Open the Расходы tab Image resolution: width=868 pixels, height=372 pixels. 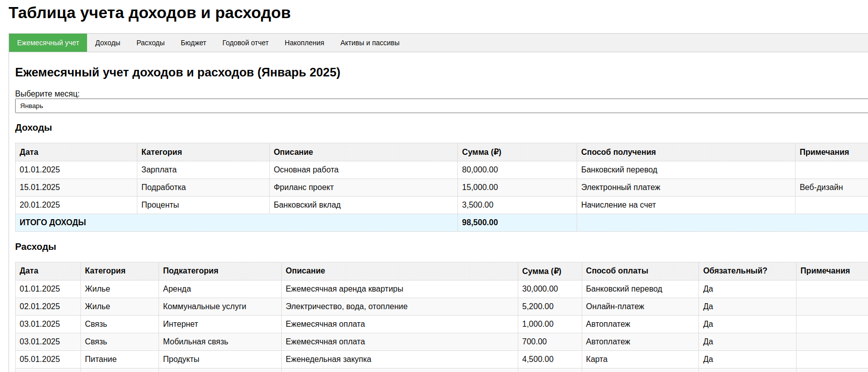click(150, 43)
